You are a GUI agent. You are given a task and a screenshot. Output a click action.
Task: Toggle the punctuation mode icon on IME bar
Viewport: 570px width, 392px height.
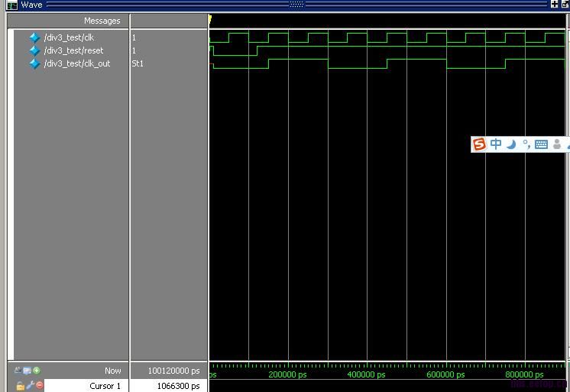[x=526, y=144]
